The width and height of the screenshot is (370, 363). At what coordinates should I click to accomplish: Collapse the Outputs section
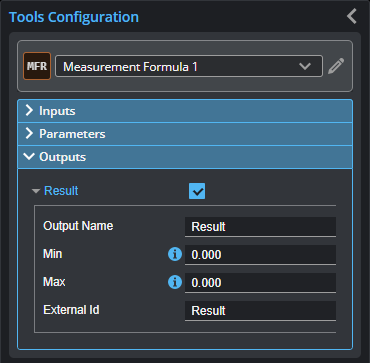(185, 157)
